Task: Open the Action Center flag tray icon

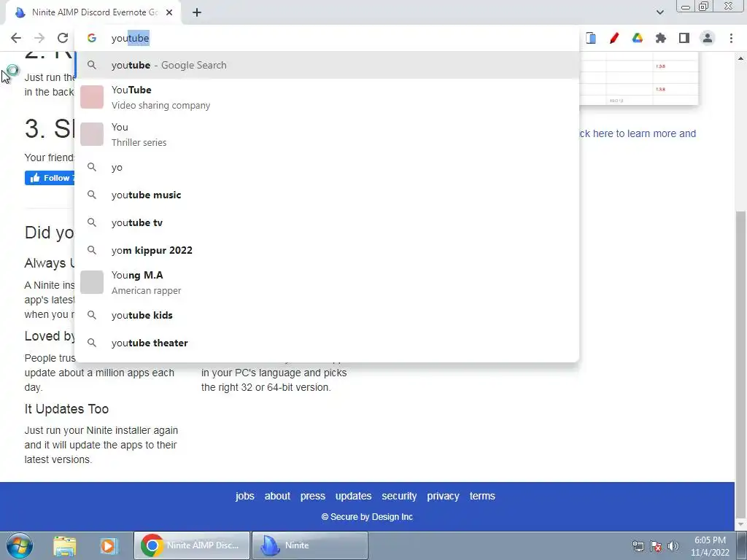Action: [x=656, y=546]
